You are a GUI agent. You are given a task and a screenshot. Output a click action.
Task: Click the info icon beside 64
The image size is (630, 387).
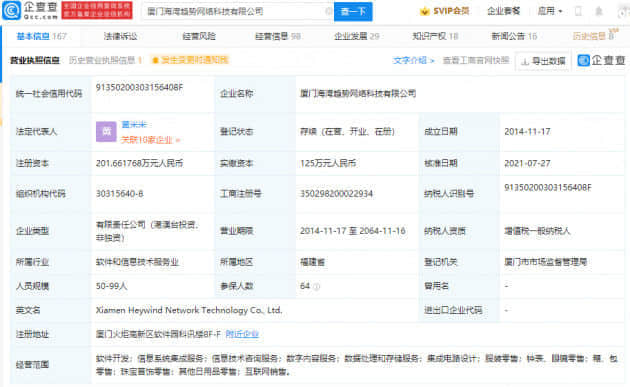[x=316, y=287]
